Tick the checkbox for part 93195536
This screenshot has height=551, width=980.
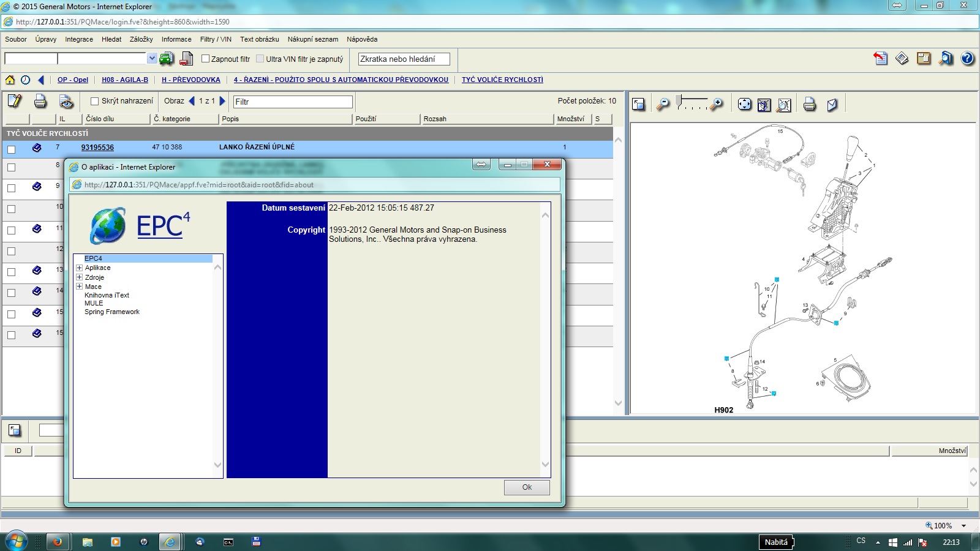(11, 149)
